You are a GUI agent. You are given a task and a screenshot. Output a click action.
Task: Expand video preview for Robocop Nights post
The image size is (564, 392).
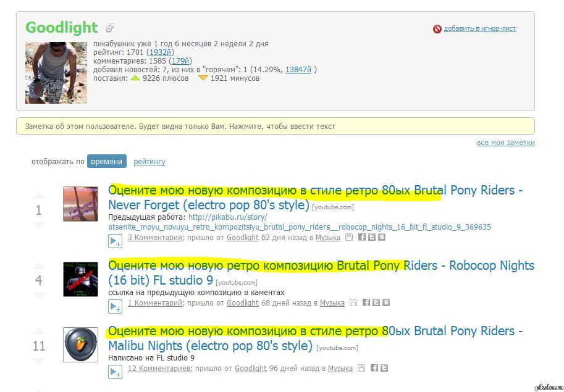(115, 307)
